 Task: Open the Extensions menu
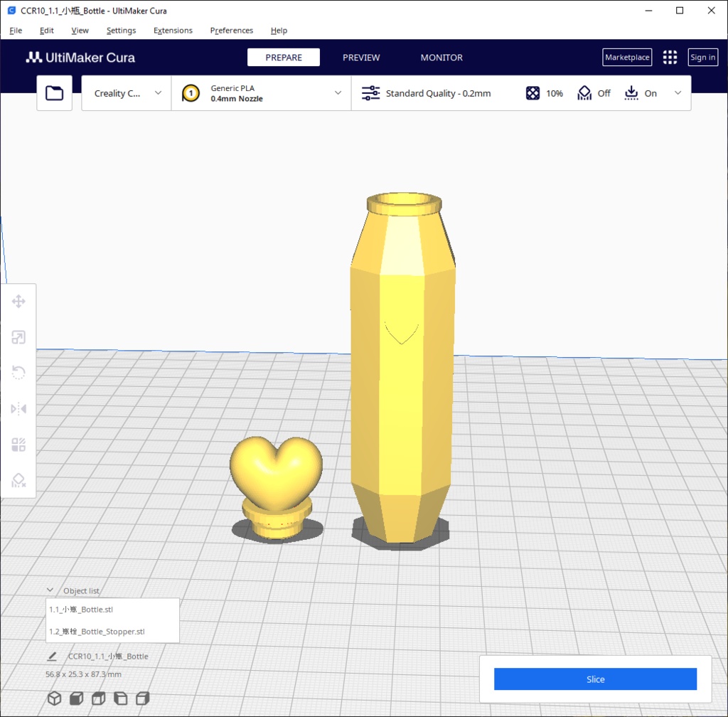[173, 30]
